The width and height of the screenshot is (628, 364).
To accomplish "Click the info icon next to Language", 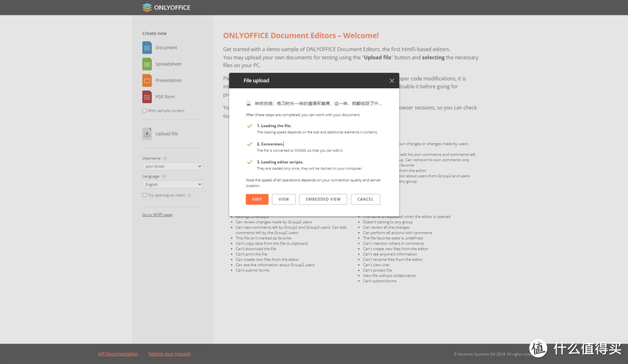I will point(164,177).
